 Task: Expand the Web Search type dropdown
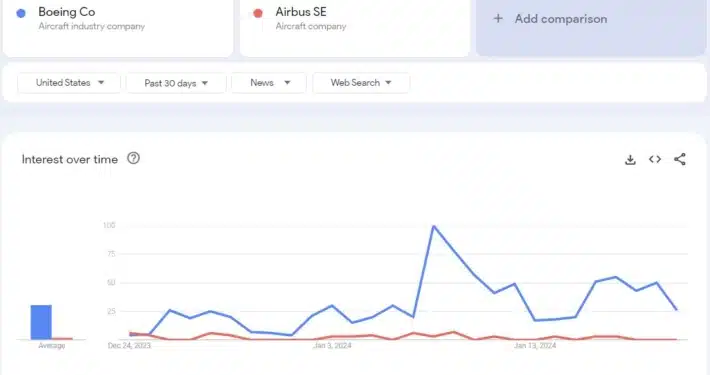[x=361, y=83]
